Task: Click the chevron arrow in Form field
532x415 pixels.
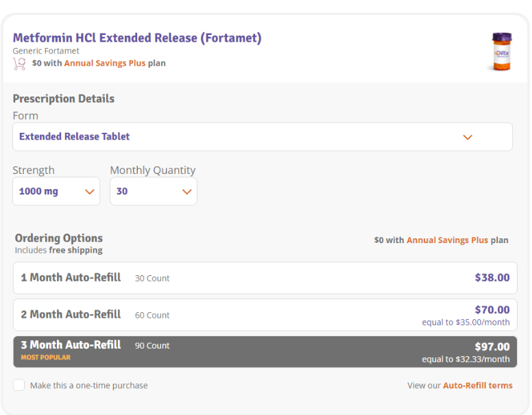Action: [x=468, y=137]
